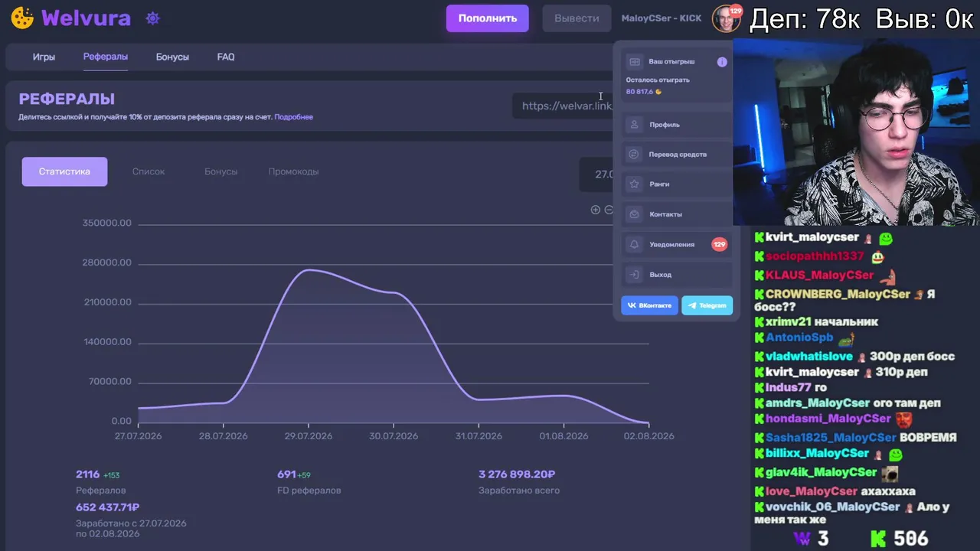The width and height of the screenshot is (980, 551).
Task: Click the Вывести withdraw button
Action: 577,18
